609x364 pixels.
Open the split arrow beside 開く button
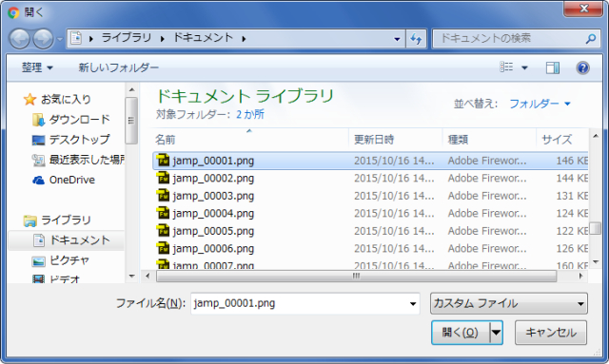pos(496,333)
